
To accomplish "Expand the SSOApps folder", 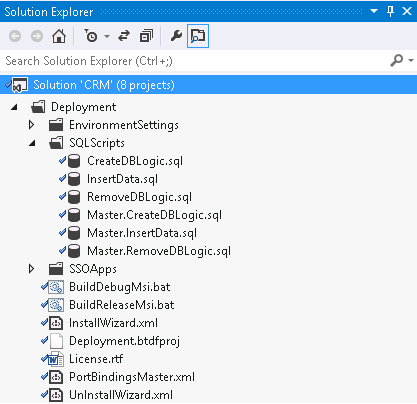I will [x=32, y=269].
